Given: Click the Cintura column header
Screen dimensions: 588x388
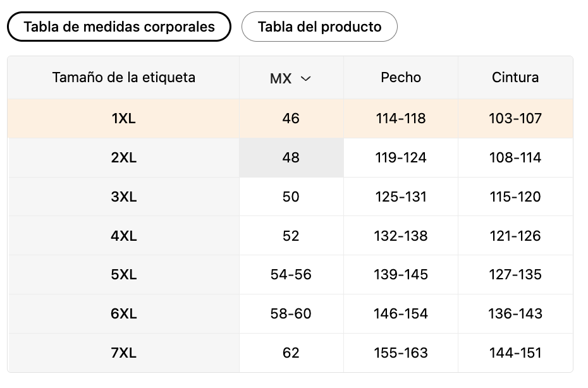Looking at the screenshot, I should [x=515, y=78].
